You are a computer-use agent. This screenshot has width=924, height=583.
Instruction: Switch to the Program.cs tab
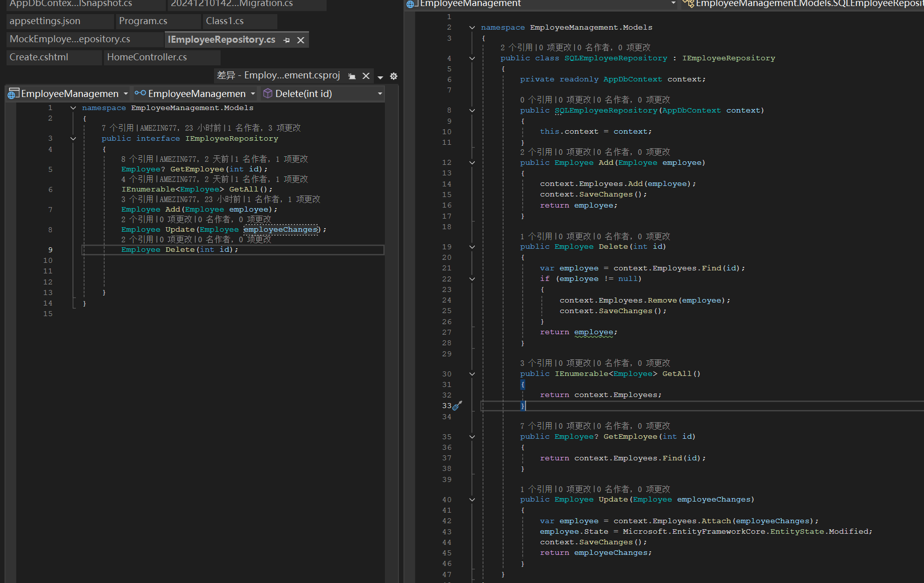click(x=158, y=21)
